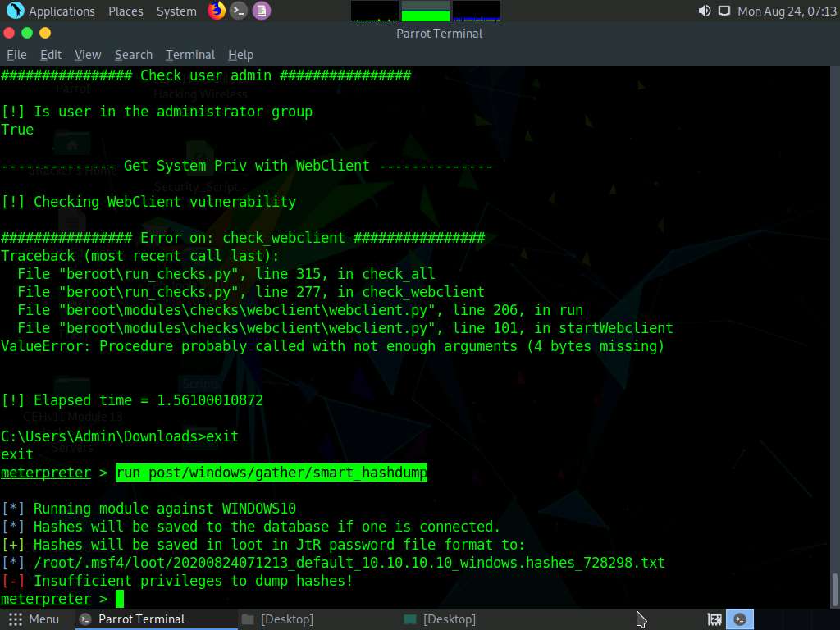Click the Parrot logo icon
This screenshot has width=840, height=630.
[x=15, y=11]
